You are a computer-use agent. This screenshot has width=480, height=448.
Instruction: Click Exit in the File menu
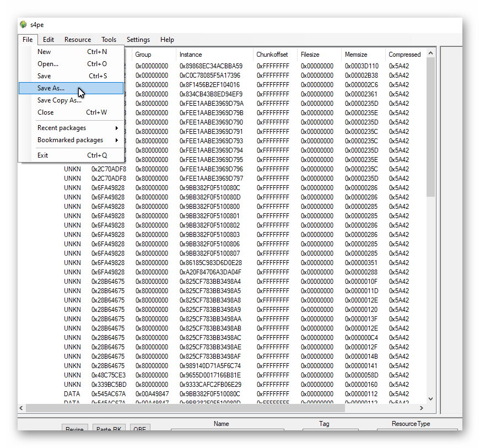tap(43, 155)
